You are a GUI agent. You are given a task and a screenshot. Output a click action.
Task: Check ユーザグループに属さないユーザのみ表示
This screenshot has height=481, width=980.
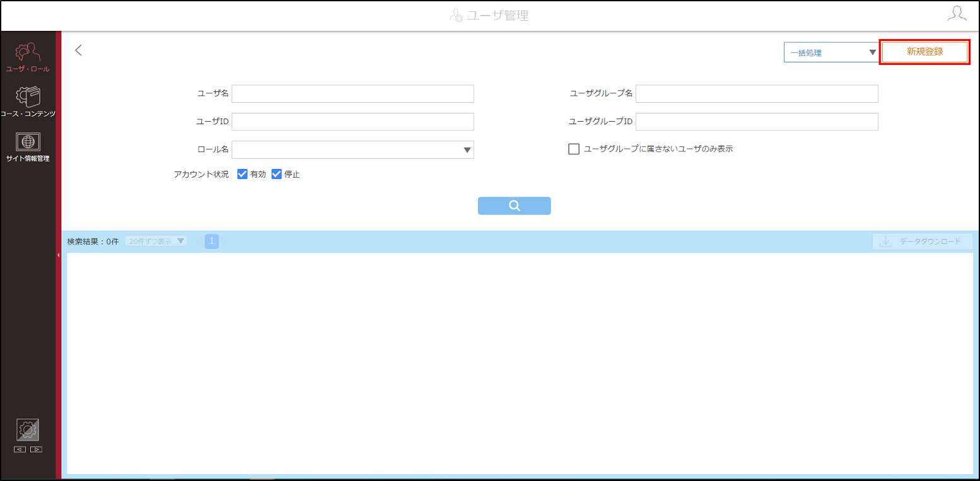[574, 149]
